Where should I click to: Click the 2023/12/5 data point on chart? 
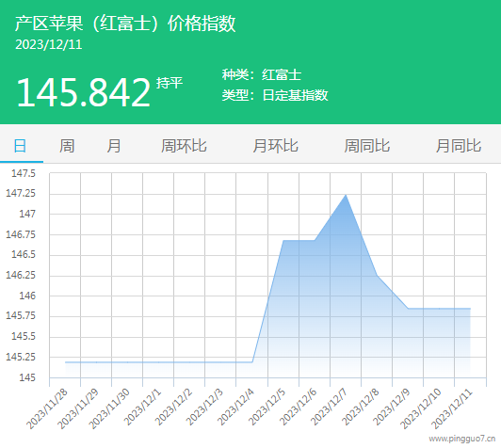pyautogui.click(x=283, y=240)
